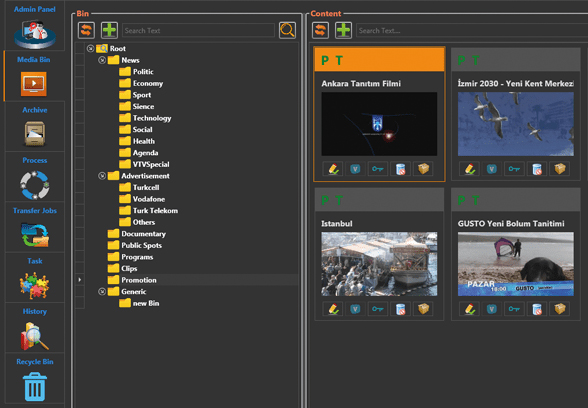The width and height of the screenshot is (588, 408).
Task: Select the Sport folder
Action: tap(135, 95)
